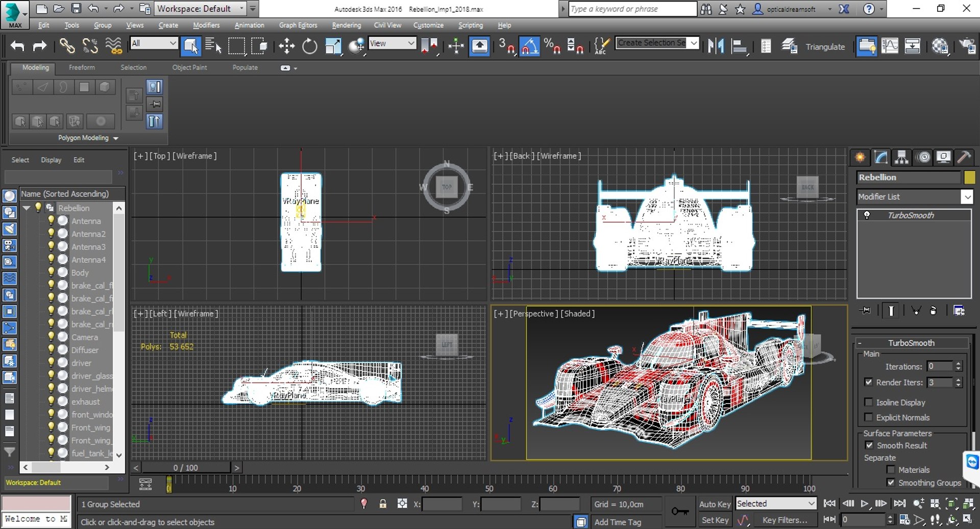
Task: Switch to the Object Paint ribbon tab
Action: click(x=189, y=67)
